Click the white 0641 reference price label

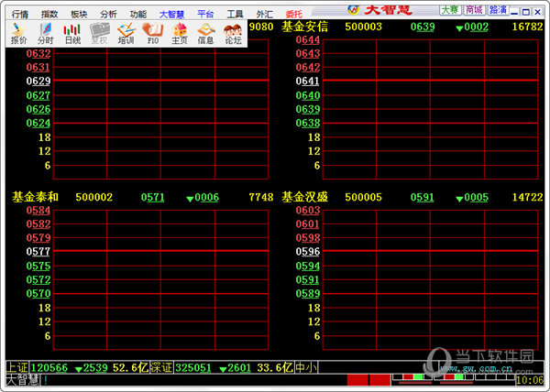(x=308, y=82)
